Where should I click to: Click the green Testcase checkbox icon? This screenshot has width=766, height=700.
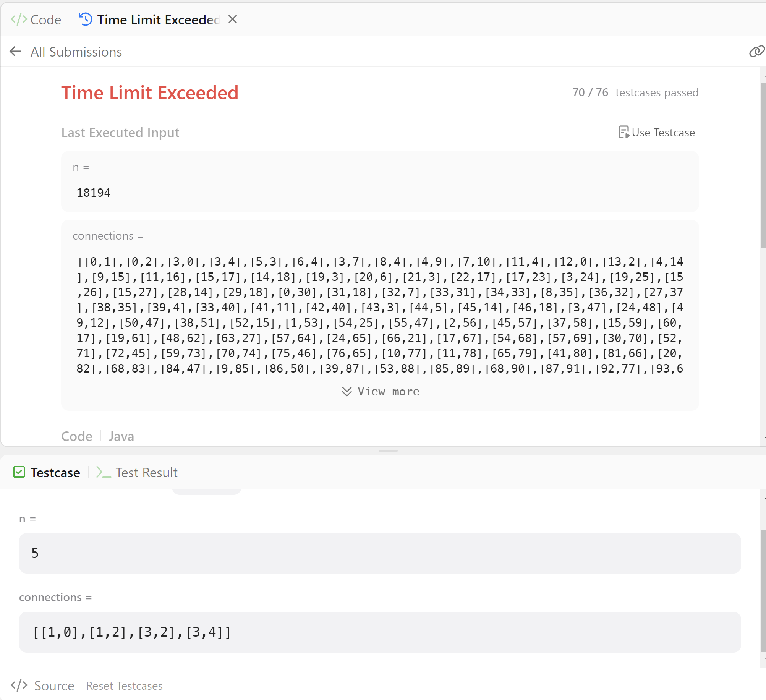pyautogui.click(x=19, y=472)
